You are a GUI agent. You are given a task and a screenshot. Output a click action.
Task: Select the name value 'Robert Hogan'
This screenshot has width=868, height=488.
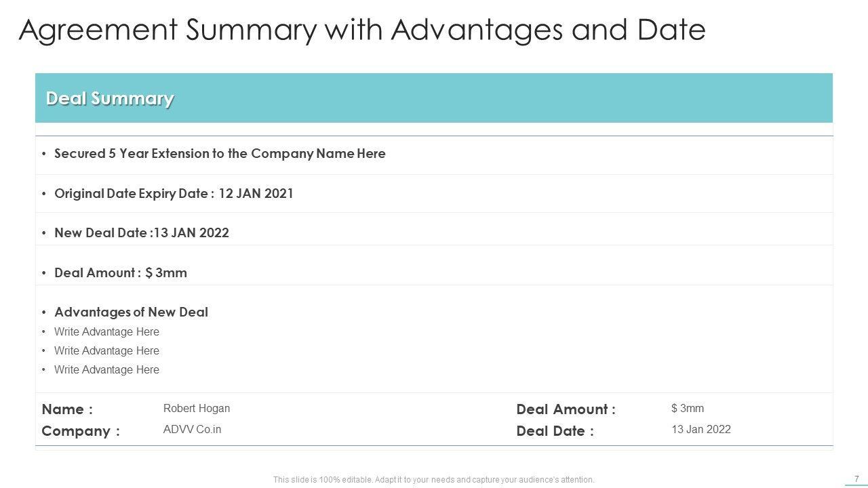(x=197, y=409)
